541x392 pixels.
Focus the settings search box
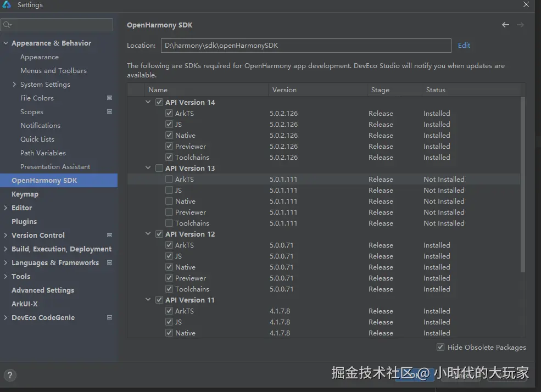[x=57, y=25]
